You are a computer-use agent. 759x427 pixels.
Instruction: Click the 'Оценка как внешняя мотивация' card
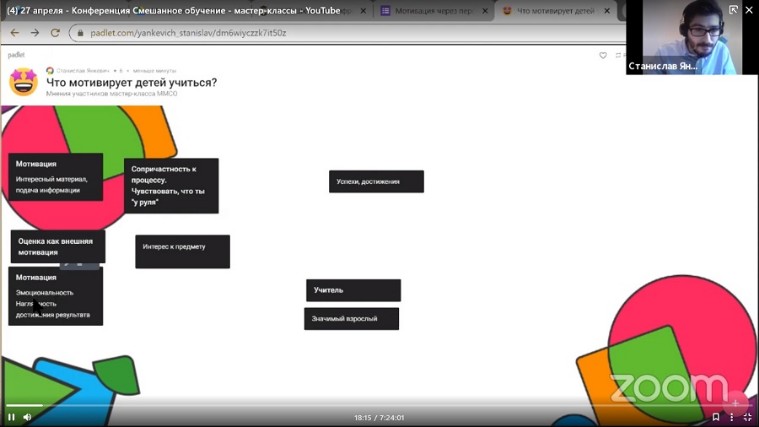click(57, 246)
